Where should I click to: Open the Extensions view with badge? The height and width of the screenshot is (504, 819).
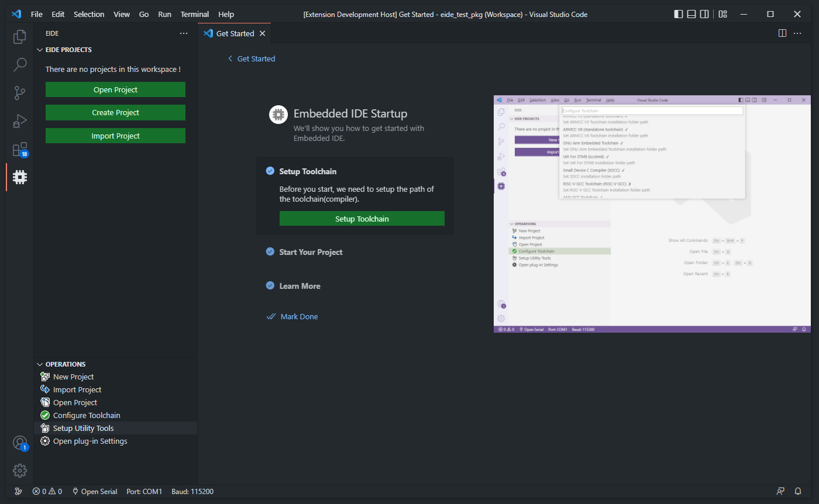coord(20,149)
